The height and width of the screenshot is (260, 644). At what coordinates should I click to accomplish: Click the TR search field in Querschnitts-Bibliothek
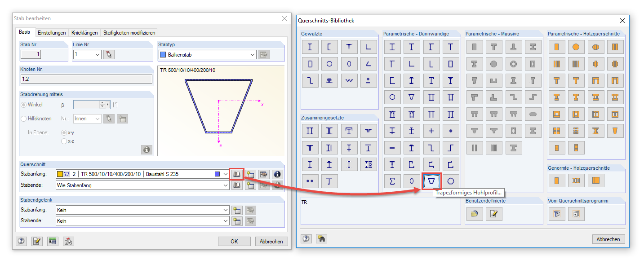[381, 211]
